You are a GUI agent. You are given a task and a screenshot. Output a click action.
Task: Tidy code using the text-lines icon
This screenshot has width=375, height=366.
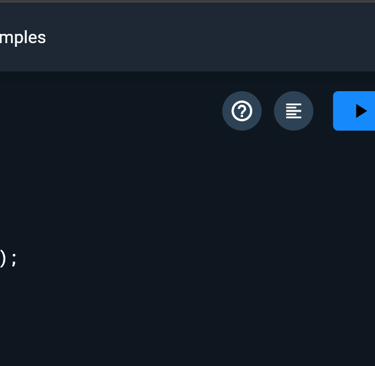click(293, 111)
